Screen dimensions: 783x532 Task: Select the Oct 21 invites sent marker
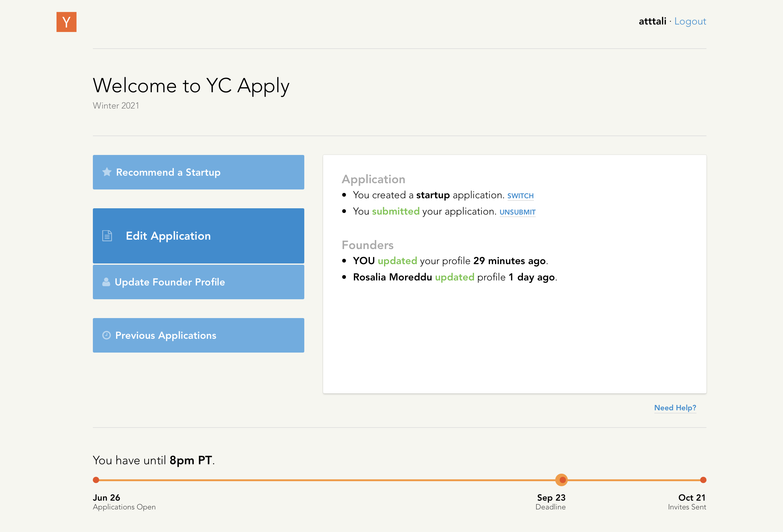point(703,480)
